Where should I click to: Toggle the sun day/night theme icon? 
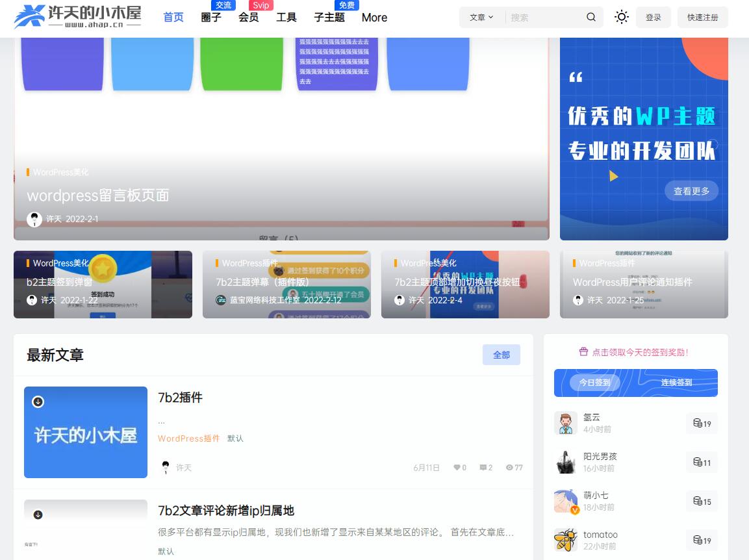pos(622,17)
